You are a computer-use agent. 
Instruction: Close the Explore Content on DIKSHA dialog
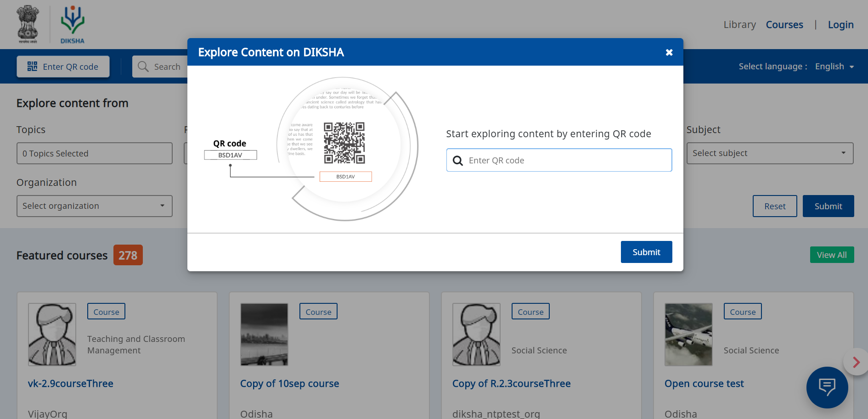coord(669,52)
